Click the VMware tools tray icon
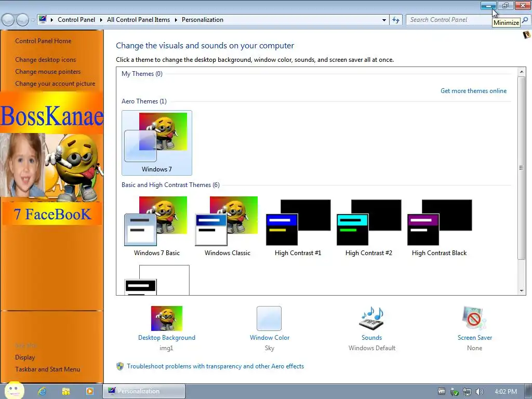 point(442,391)
